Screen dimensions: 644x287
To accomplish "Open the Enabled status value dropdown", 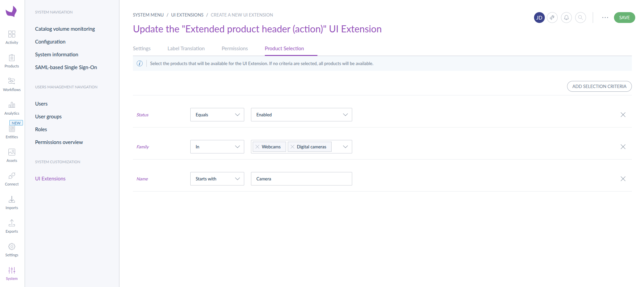I will tap(301, 115).
